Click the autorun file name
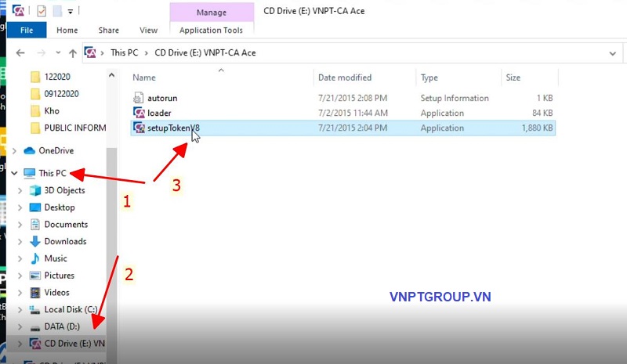This screenshot has height=364, width=627. pos(162,99)
